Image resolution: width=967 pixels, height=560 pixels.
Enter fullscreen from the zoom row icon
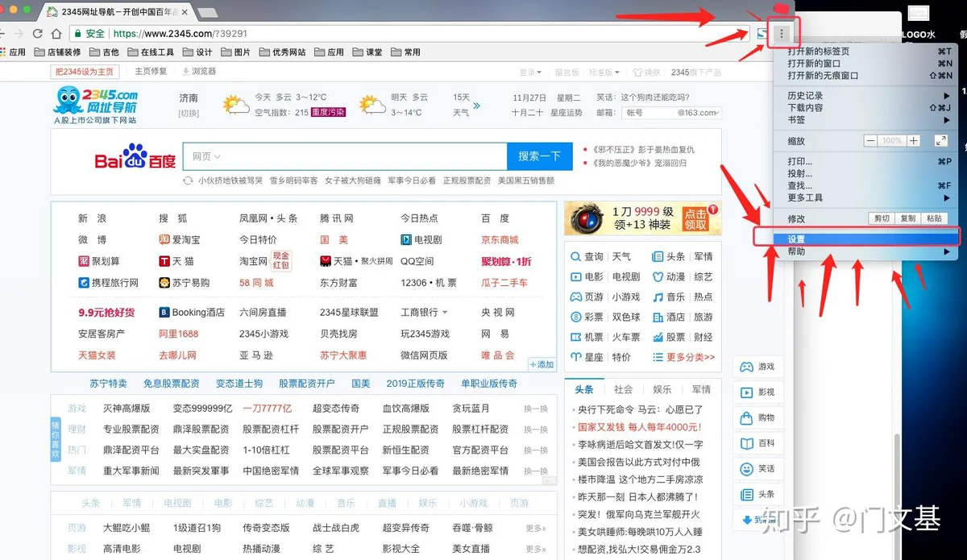[940, 140]
